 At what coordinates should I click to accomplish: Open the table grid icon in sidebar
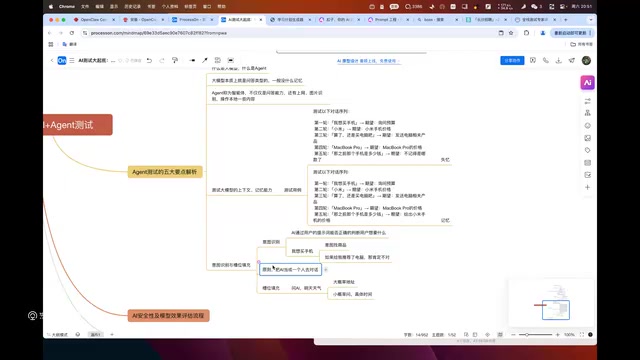point(587,162)
